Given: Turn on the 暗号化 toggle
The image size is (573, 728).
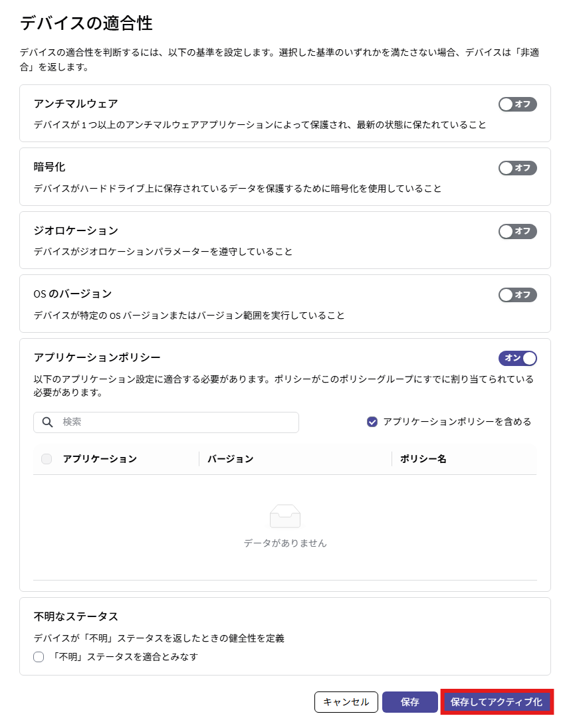Looking at the screenshot, I should [x=517, y=168].
